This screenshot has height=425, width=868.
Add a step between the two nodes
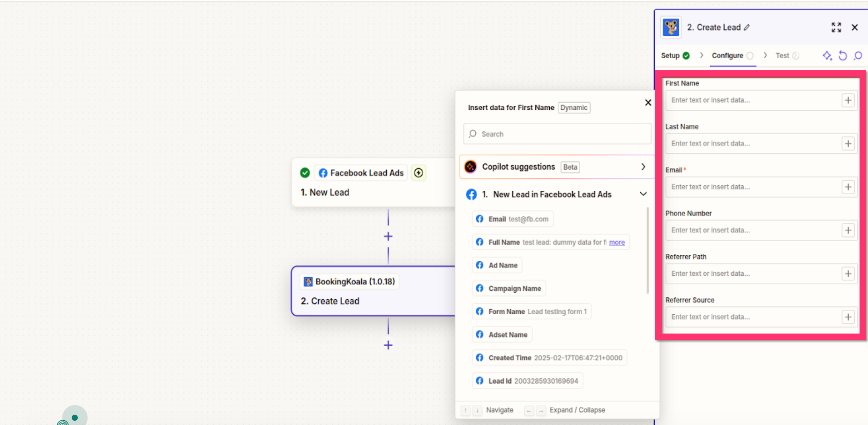388,236
